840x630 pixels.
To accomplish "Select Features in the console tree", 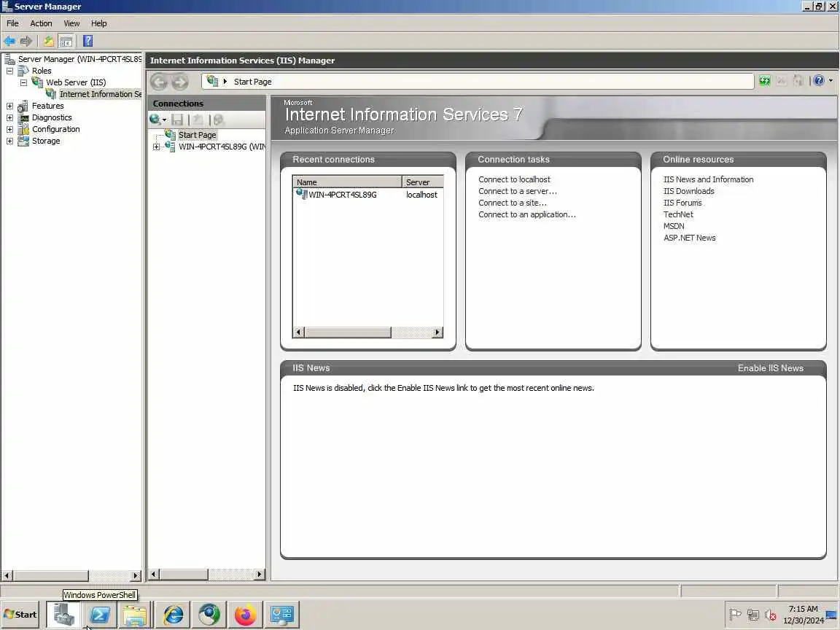I will pos(47,106).
